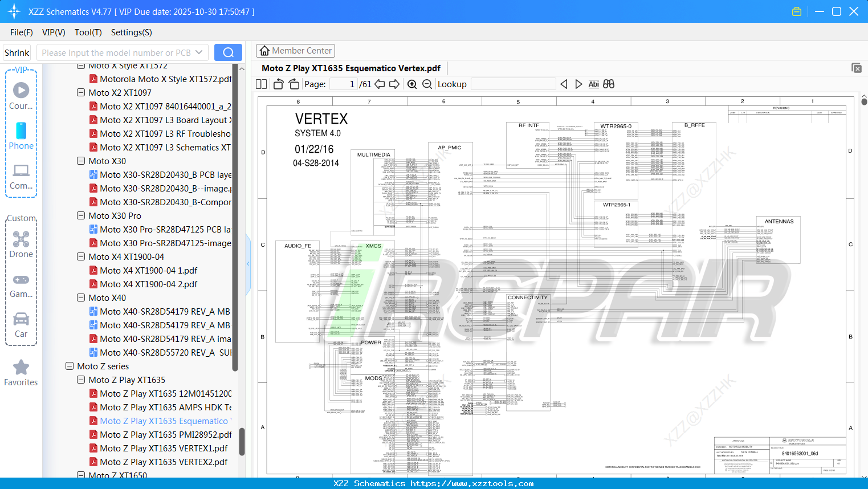Open Motorola Moto X Style XT1572.pdf
The width and height of the screenshot is (868, 489).
166,79
